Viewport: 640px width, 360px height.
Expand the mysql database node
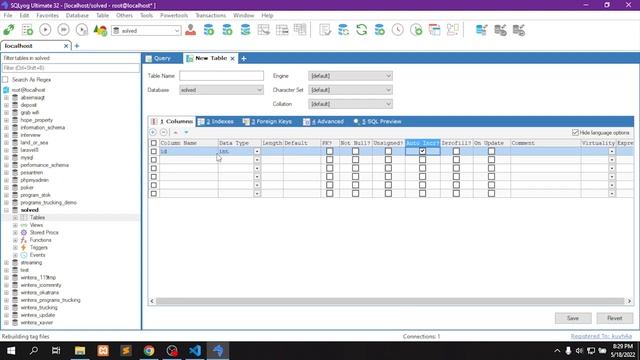[x=7, y=158]
